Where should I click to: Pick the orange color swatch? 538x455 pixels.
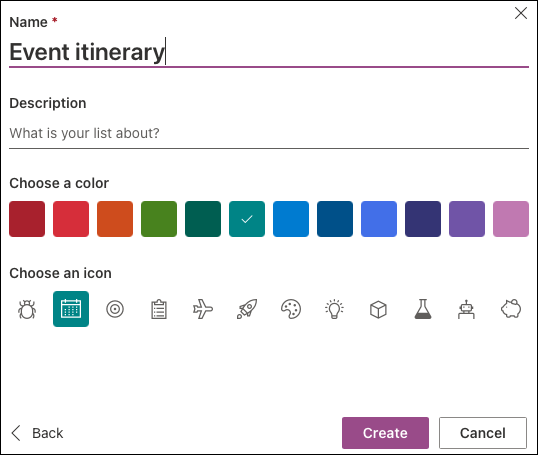point(115,219)
